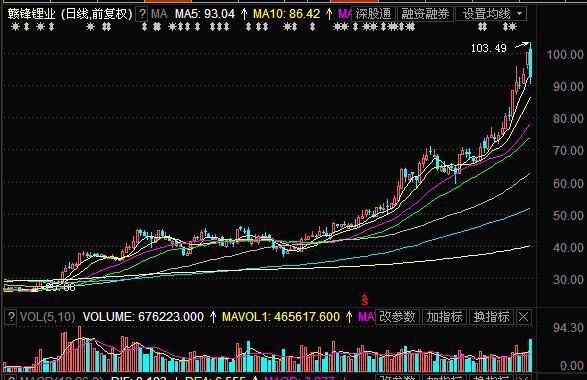Click the 50.00 price axis label
Image resolution: width=587 pixels, height=380 pixels.
[568, 216]
